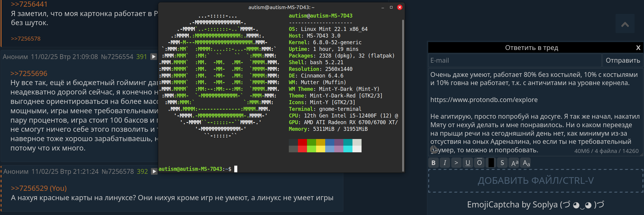The image size is (644, 215).
Task: Click the Ответить в тред header
Action: (x=532, y=48)
